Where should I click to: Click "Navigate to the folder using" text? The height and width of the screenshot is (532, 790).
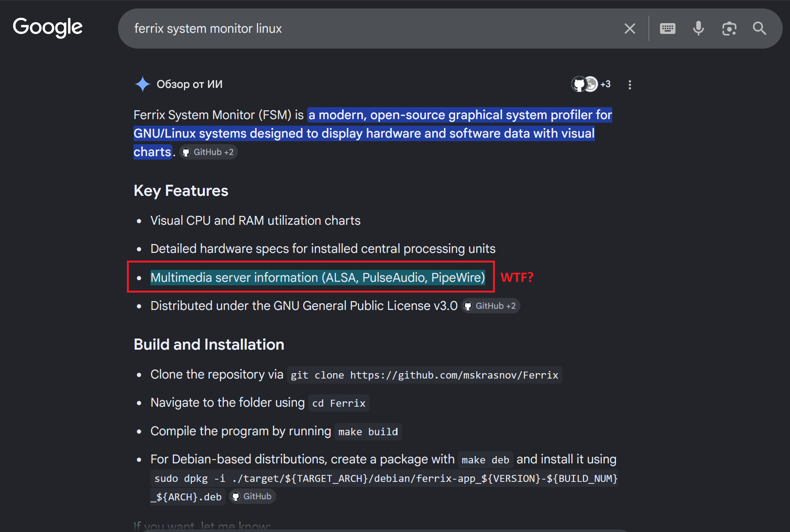(x=228, y=402)
